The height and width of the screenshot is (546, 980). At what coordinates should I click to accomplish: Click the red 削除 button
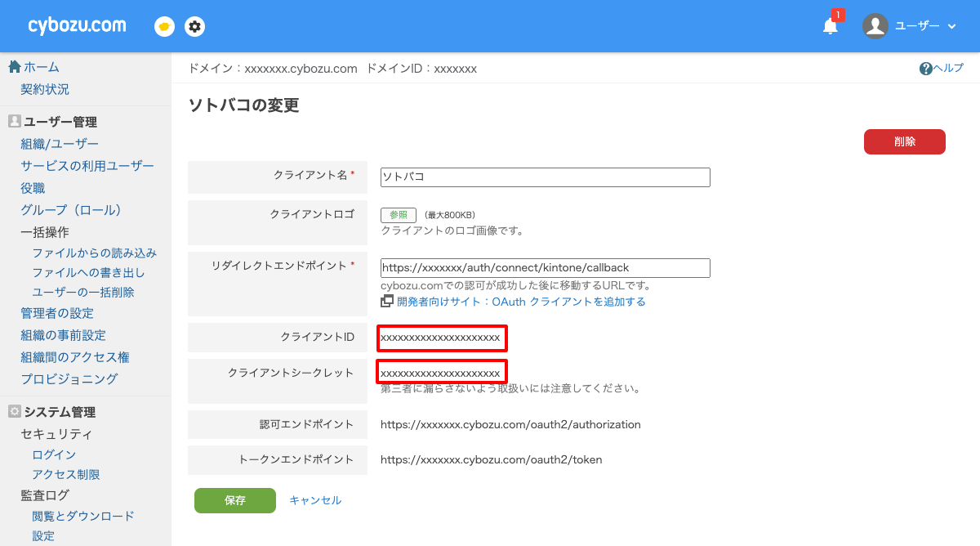click(x=904, y=141)
